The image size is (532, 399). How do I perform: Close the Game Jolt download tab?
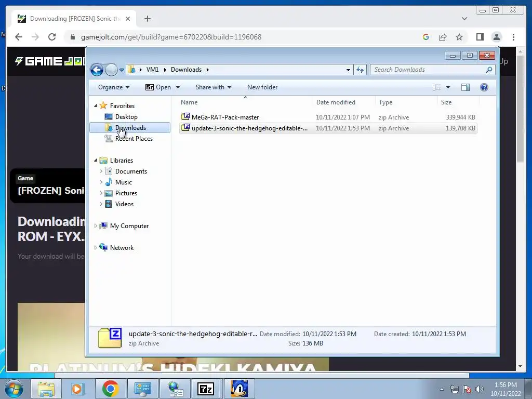128,19
